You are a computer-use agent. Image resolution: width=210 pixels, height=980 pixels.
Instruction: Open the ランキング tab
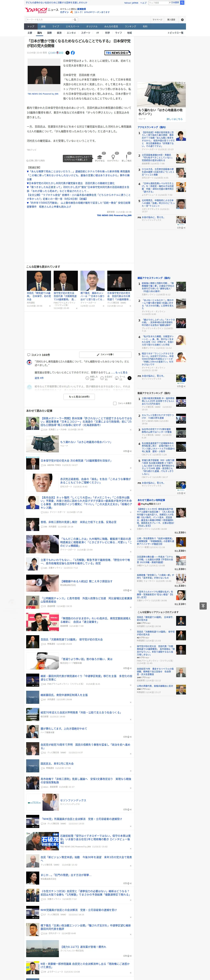tap(130, 27)
